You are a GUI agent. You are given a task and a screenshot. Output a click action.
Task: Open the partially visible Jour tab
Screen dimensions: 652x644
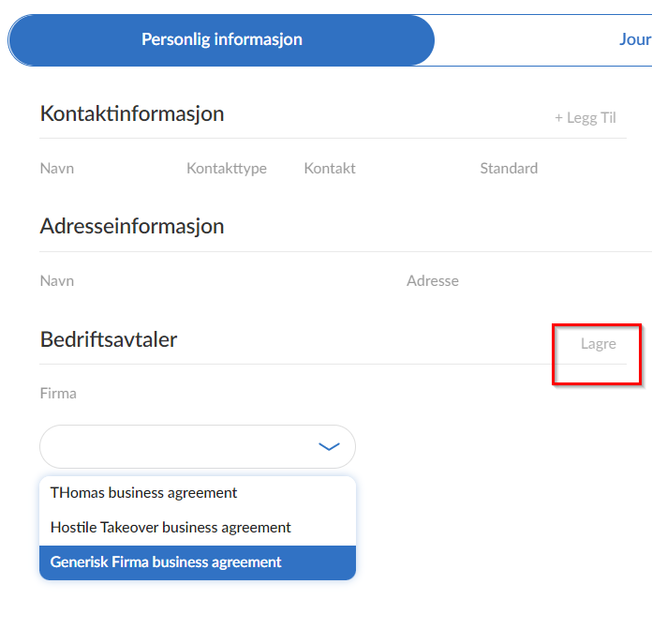tap(634, 40)
